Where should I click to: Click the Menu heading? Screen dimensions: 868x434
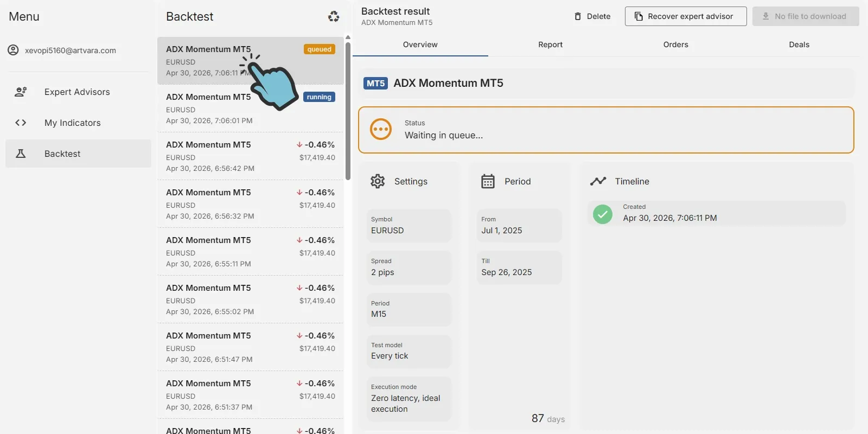pyautogui.click(x=24, y=17)
